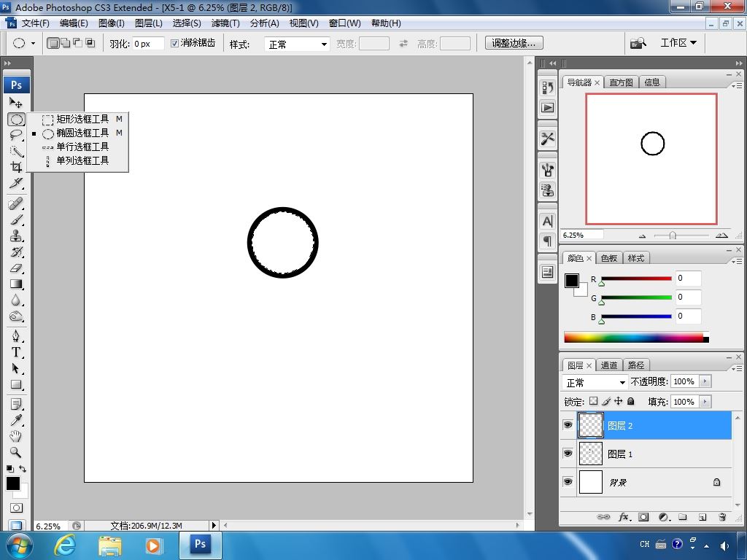The image size is (747, 560).
Task: Switch to the 通道 channels tab
Action: coord(609,365)
